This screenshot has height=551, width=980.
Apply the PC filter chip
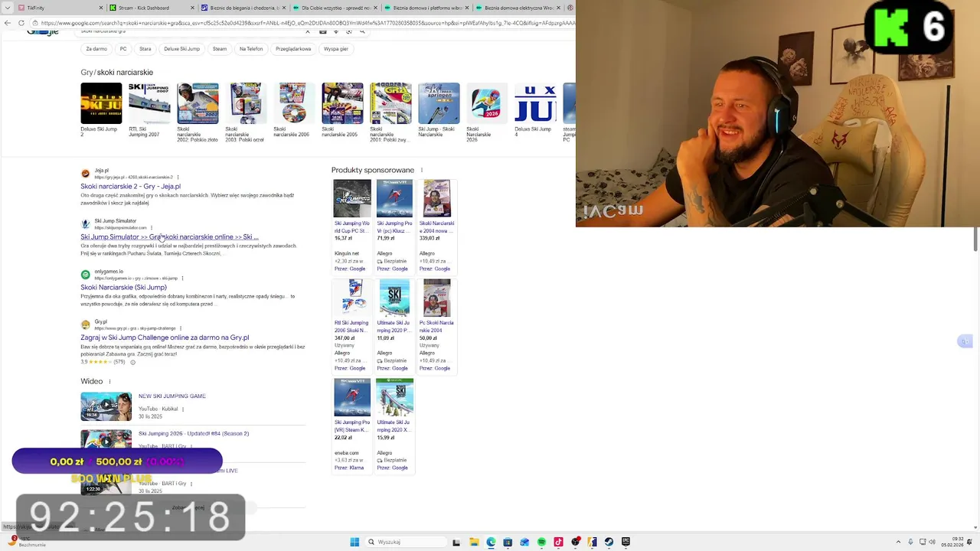pos(123,49)
